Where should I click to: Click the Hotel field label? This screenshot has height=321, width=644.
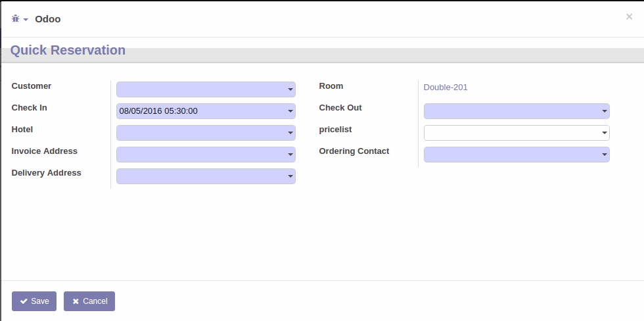22,130
